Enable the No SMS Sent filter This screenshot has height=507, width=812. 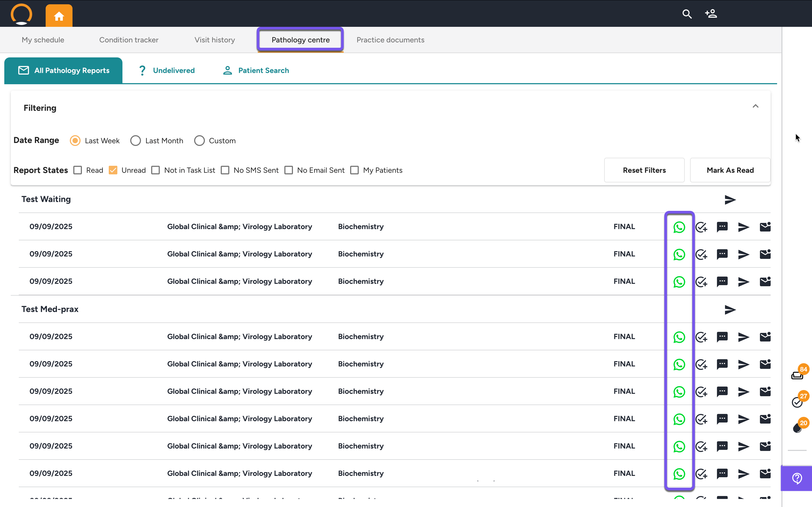tap(225, 170)
